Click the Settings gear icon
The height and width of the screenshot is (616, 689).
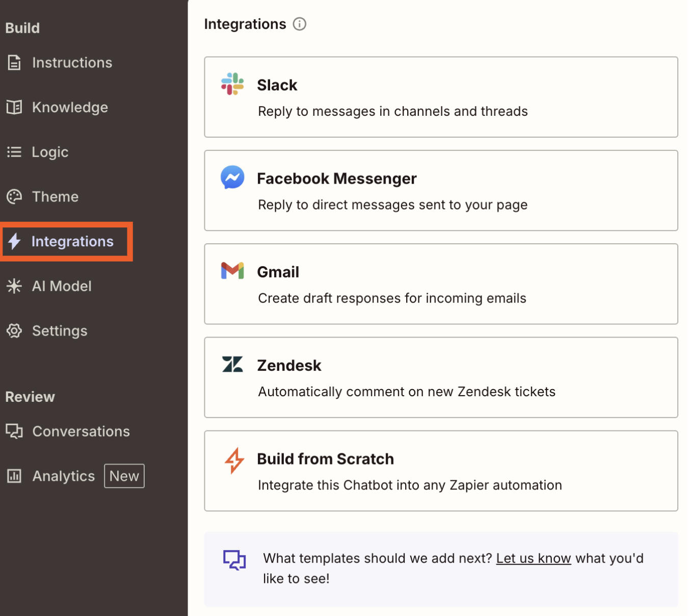(x=14, y=330)
